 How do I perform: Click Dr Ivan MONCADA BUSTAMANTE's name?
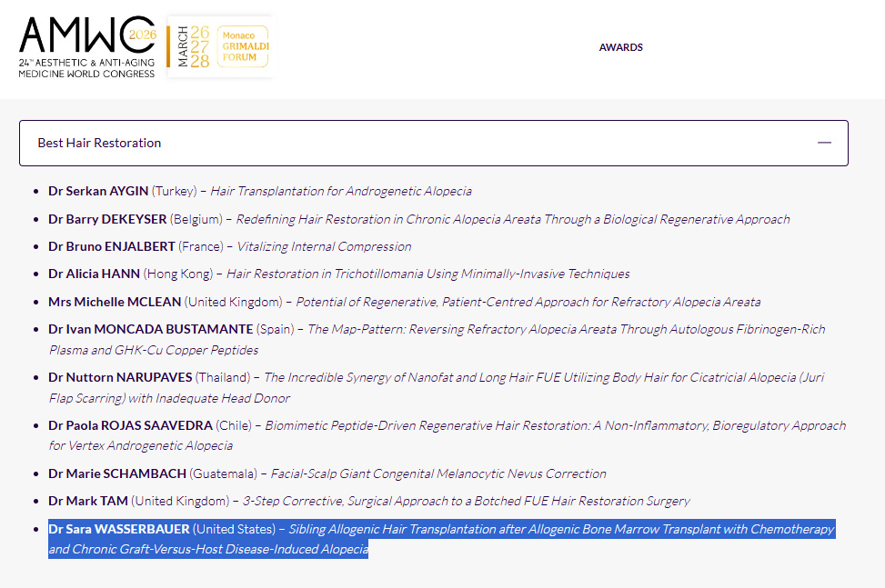click(x=150, y=329)
